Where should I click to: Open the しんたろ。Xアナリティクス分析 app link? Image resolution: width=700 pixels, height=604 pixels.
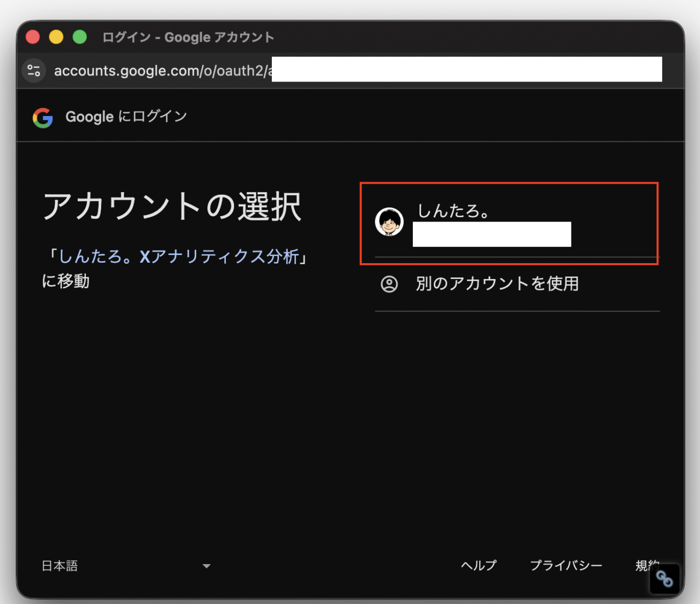178,257
